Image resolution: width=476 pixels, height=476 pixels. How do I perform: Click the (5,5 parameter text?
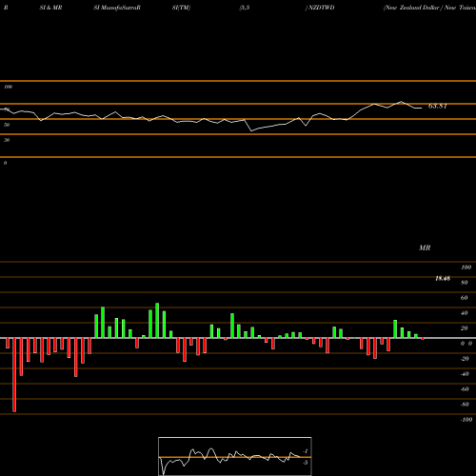[245, 8]
